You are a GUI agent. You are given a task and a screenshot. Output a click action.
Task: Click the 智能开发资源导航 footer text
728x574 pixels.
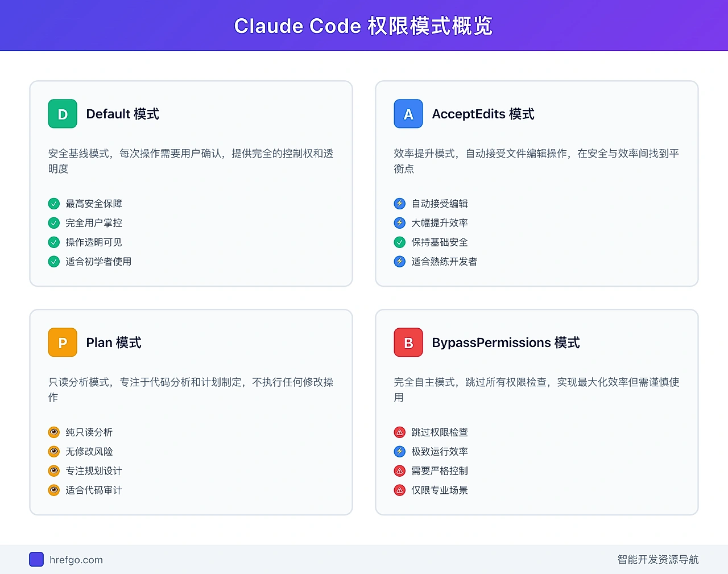(x=658, y=560)
